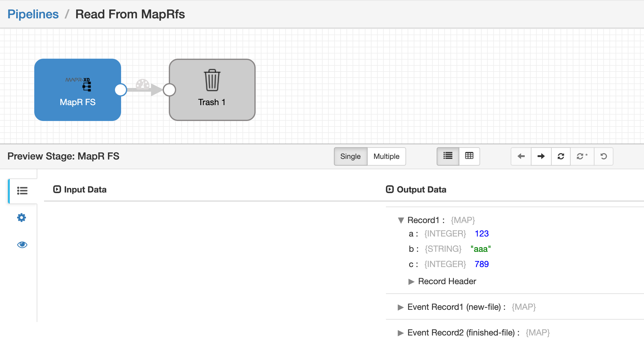Switch to Multiple stages preview
The image size is (644, 352).
[387, 156]
